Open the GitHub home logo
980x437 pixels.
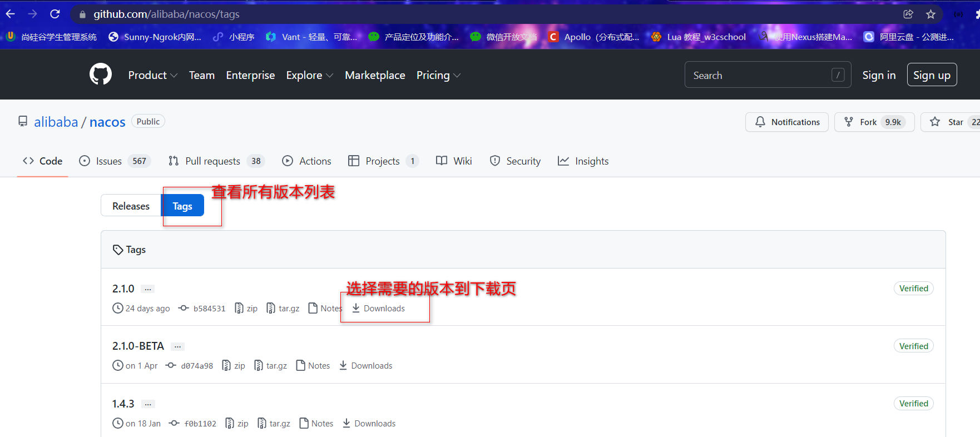coord(101,74)
